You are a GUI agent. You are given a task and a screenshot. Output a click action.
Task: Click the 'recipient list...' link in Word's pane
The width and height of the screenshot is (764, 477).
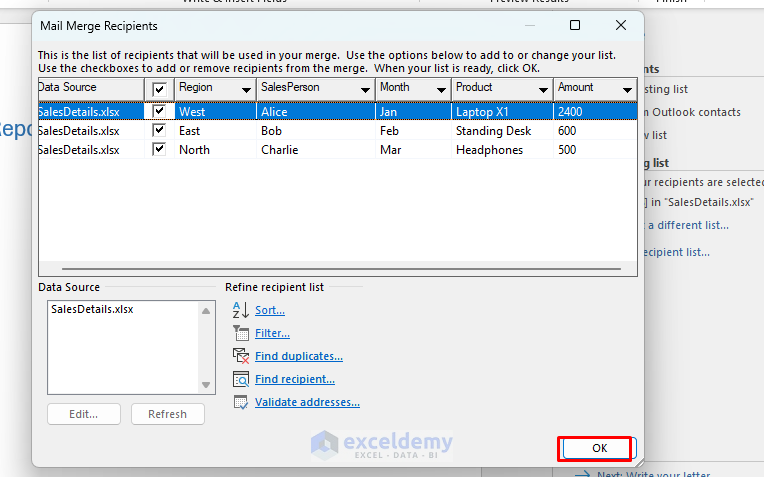pos(677,252)
